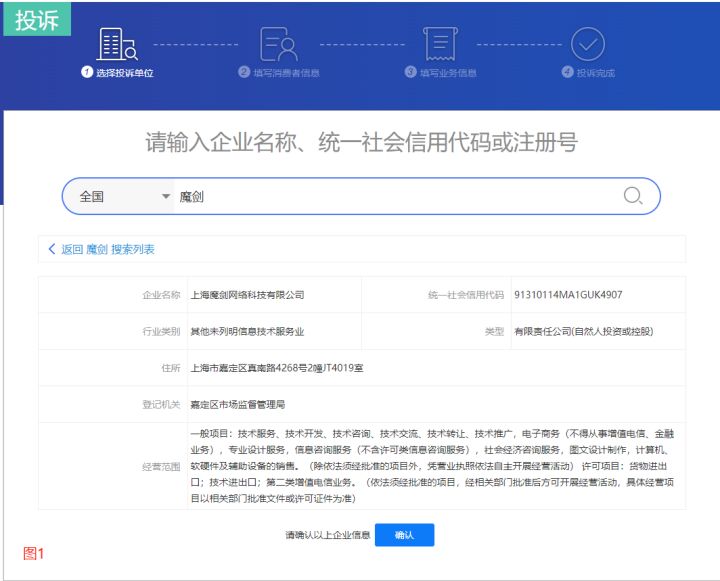Select step 3 填写业务信息 label

[x=448, y=73]
